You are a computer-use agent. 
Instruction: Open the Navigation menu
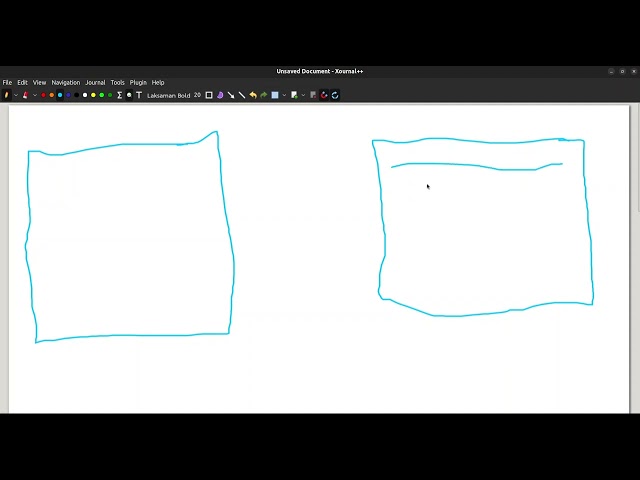pyautogui.click(x=66, y=82)
